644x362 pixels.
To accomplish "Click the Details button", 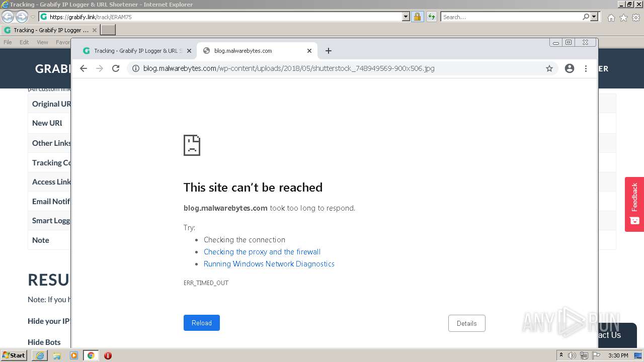I will [x=467, y=323].
